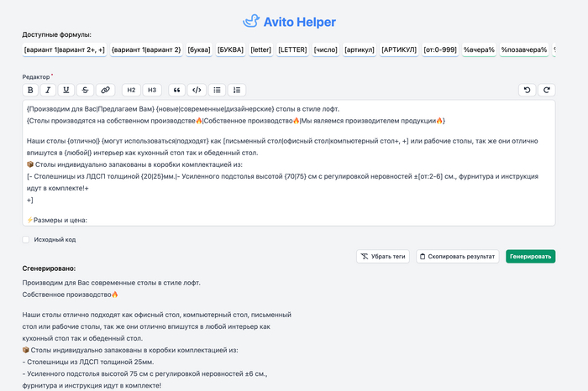Insert the lowercase [буква] formula
Image resolution: width=588 pixels, height=391 pixels.
coord(199,50)
